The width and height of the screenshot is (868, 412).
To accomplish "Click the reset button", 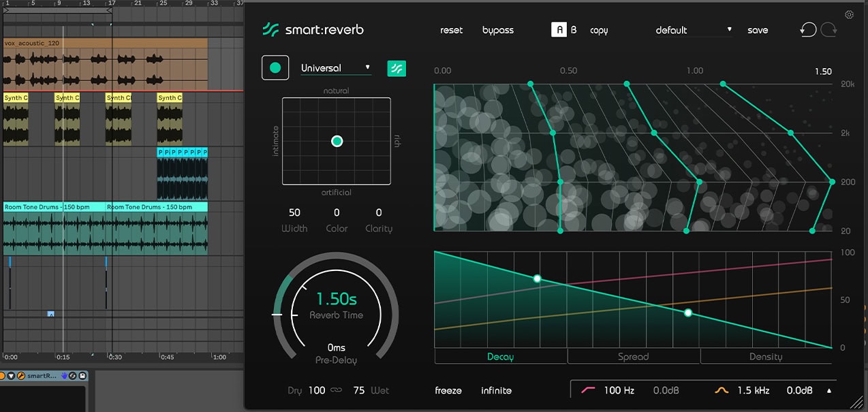I will tap(451, 30).
